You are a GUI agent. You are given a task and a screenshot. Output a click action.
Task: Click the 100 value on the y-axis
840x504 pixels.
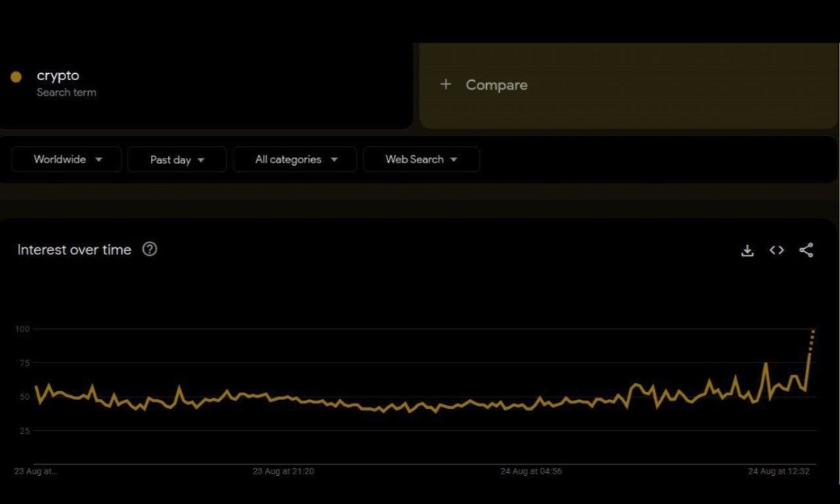[x=23, y=329]
